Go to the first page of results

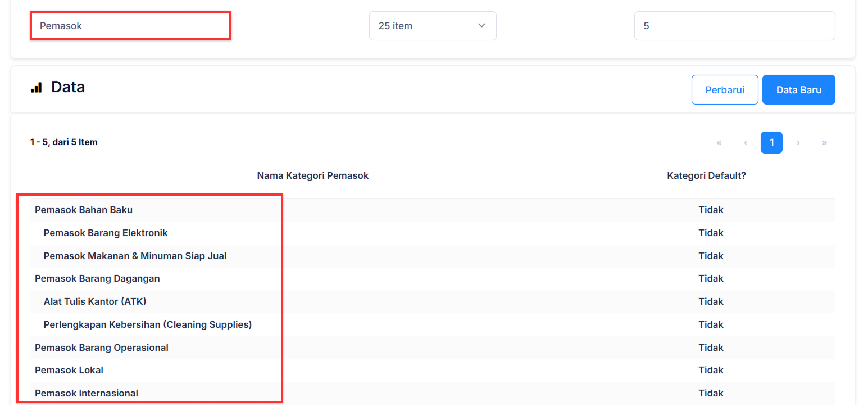719,143
